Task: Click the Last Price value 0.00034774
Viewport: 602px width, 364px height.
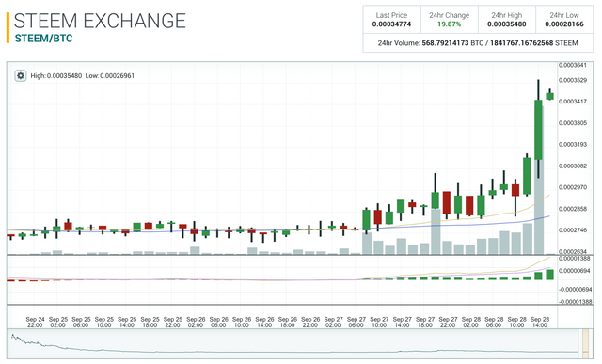Action: pyautogui.click(x=391, y=24)
